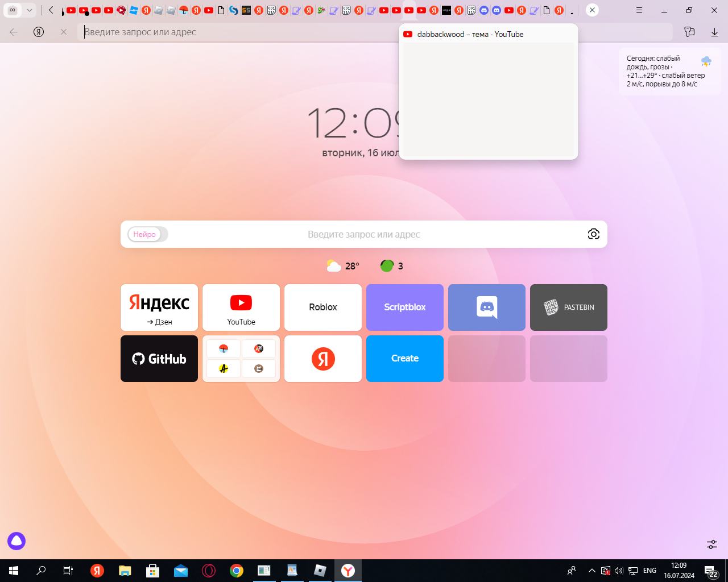
Task: Open the weather forecast widget
Action: pos(669,71)
